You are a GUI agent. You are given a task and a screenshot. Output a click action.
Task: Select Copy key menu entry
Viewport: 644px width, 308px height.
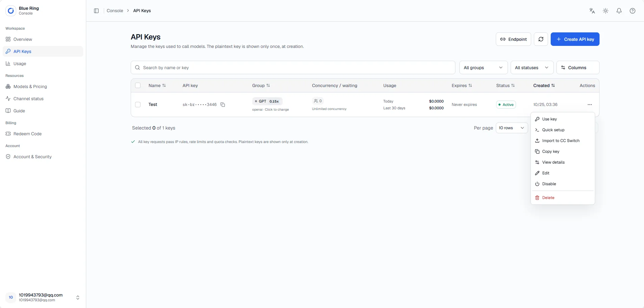[562, 151]
